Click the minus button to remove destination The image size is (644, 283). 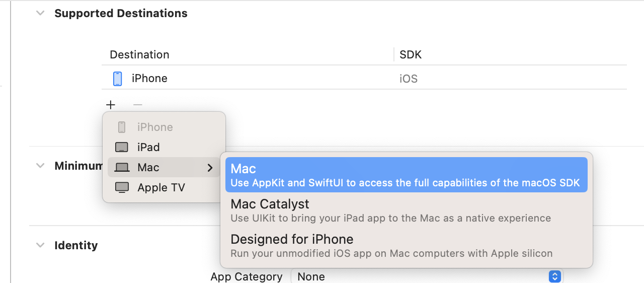tap(138, 105)
